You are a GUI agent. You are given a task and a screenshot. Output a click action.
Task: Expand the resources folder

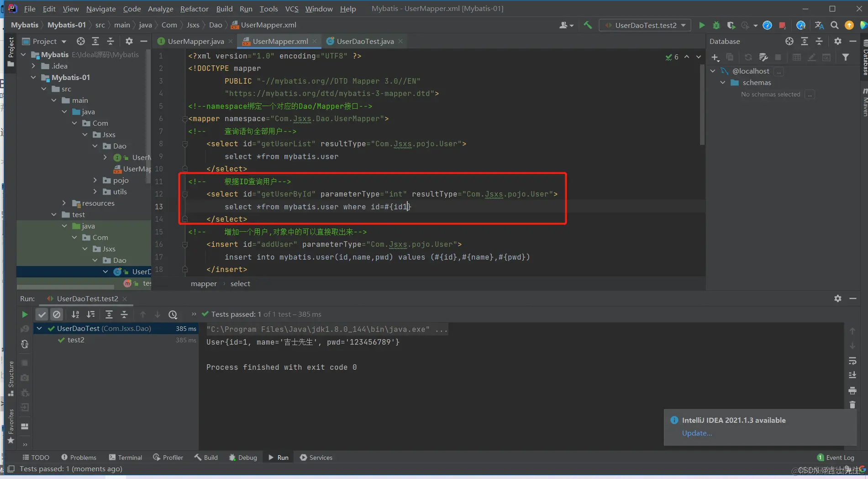(x=64, y=203)
